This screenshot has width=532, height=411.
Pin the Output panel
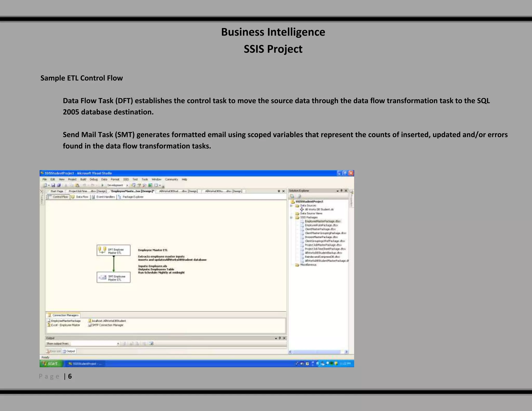(x=280, y=338)
